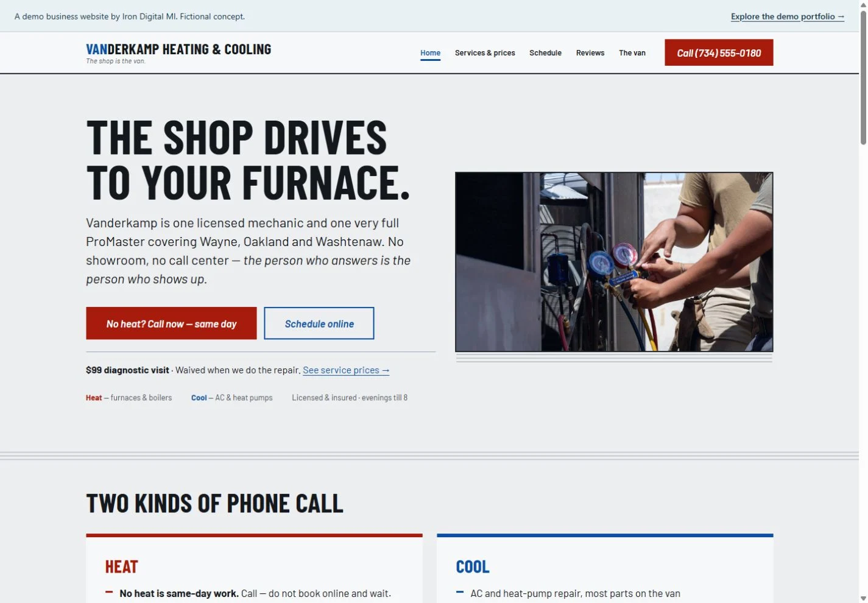The width and height of the screenshot is (868, 603).
Task: Click the Cool — AC & heat pumps text
Action: [232, 398]
